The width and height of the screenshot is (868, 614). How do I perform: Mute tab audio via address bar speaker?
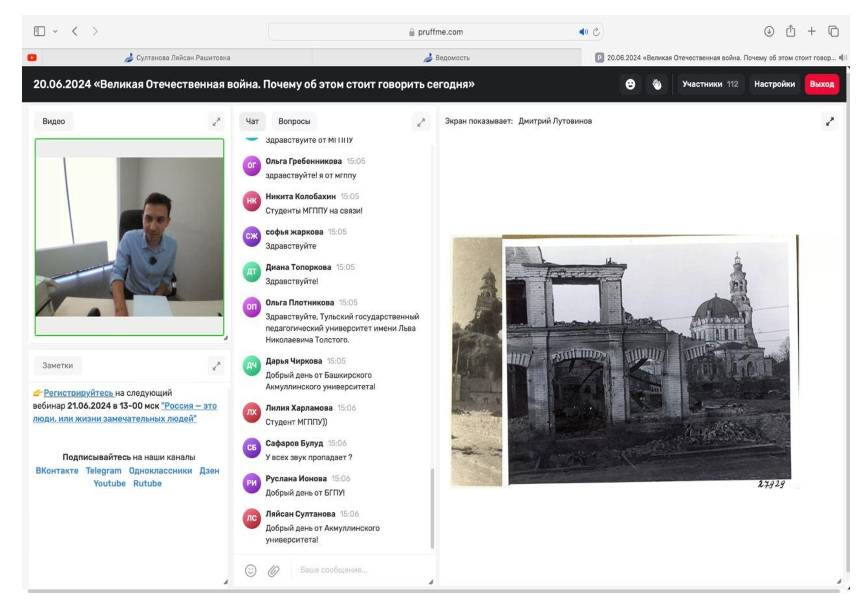[583, 32]
